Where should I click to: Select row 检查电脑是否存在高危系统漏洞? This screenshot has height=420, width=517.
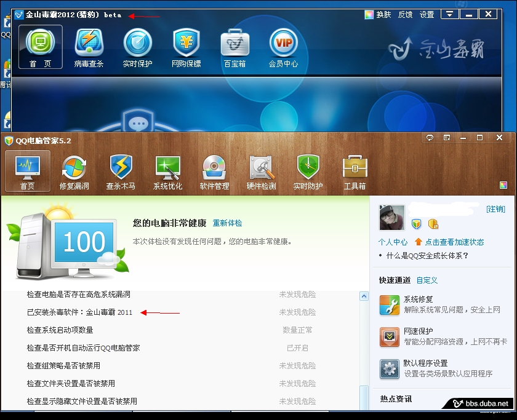point(179,294)
